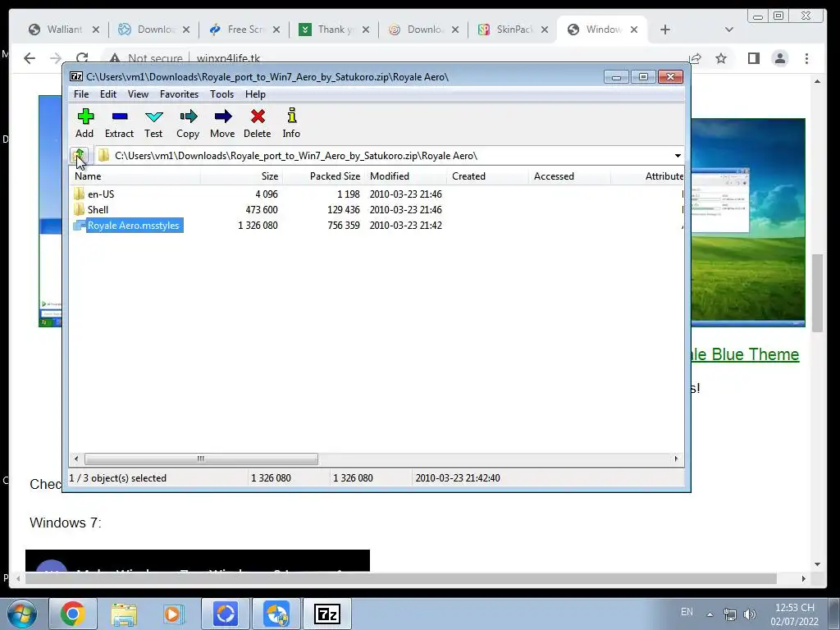Image resolution: width=840 pixels, height=630 pixels.
Task: Click the right arrow of 7-Zip's horizontal scrollbar
Action: 676,459
